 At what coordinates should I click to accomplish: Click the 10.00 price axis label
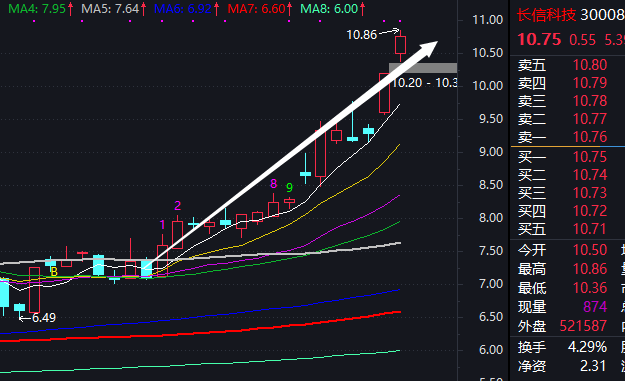coord(487,86)
